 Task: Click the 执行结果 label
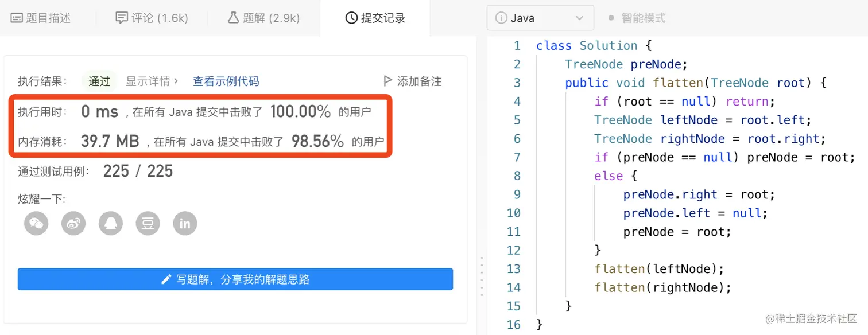42,81
